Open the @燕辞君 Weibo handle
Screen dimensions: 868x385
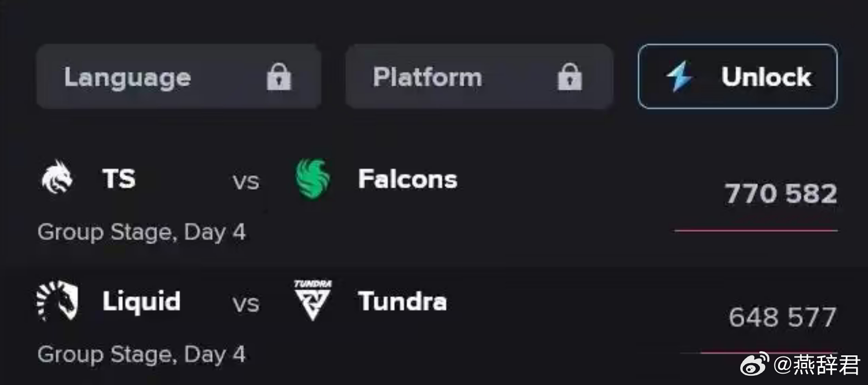coord(817,365)
